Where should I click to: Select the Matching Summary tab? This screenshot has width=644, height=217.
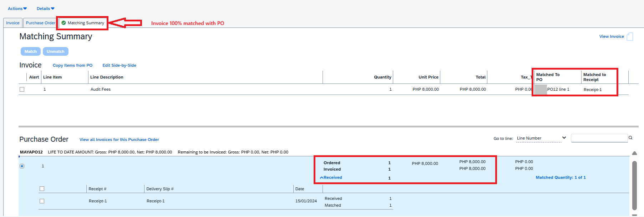point(83,23)
